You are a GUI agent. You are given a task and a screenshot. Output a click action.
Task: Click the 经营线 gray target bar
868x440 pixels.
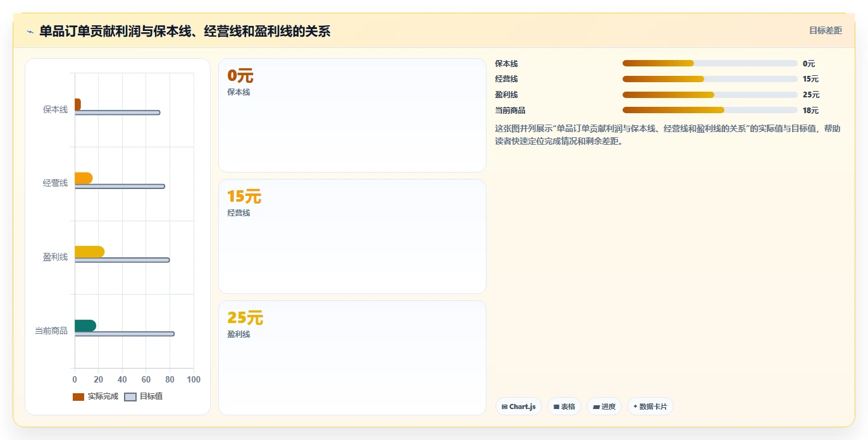120,186
